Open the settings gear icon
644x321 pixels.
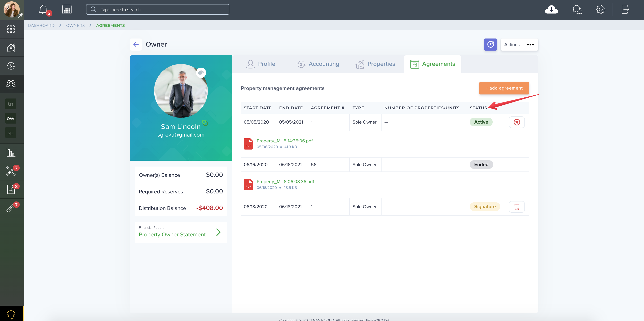pyautogui.click(x=601, y=9)
